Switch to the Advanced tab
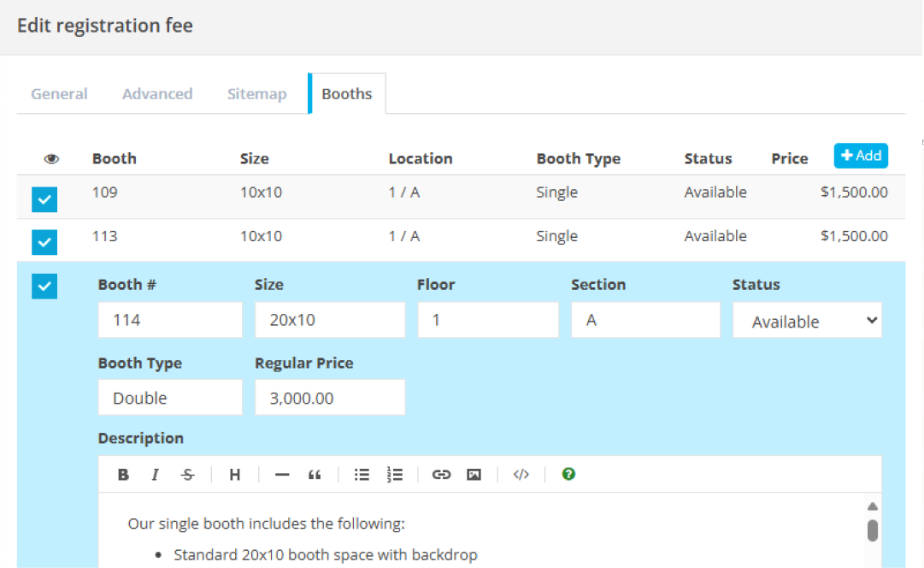Viewport: 924px width, 568px height. (x=157, y=93)
